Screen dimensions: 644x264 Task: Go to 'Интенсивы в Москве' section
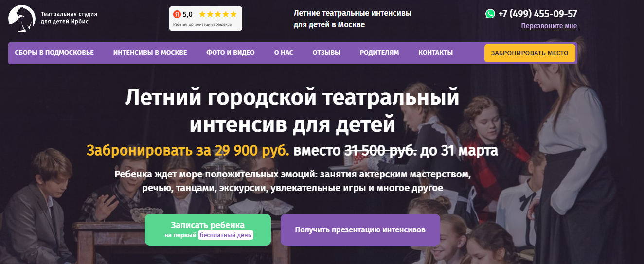pos(150,53)
